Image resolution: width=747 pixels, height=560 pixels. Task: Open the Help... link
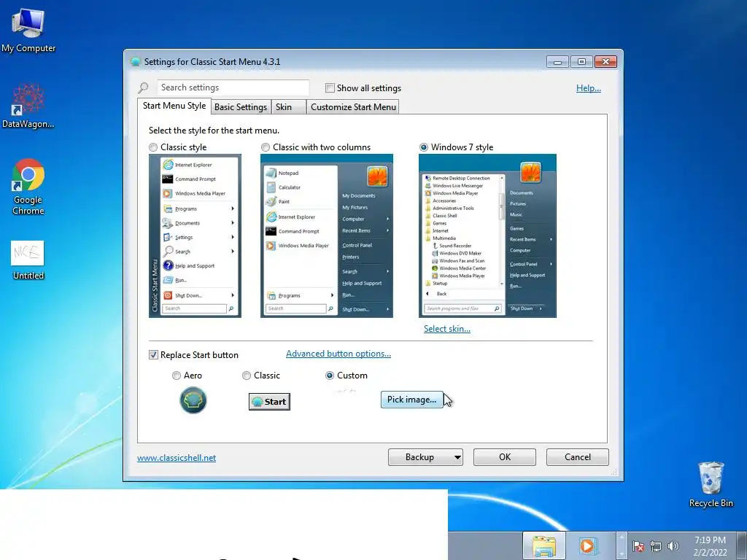coord(589,88)
